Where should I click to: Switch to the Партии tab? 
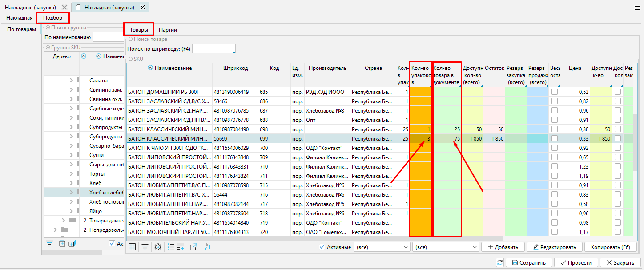point(168,30)
